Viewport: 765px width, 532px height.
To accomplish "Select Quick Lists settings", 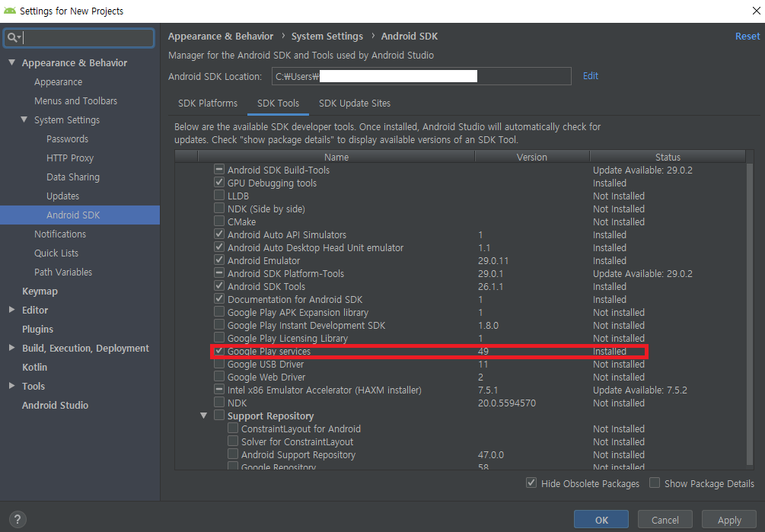I will [x=56, y=253].
